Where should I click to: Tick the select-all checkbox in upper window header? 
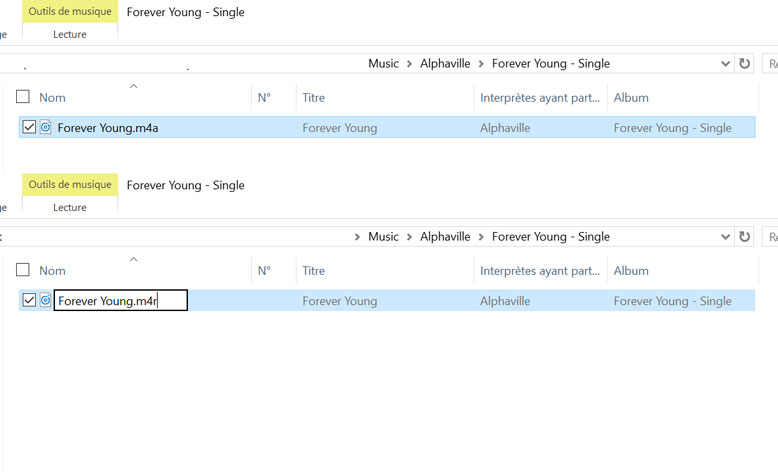click(x=23, y=96)
